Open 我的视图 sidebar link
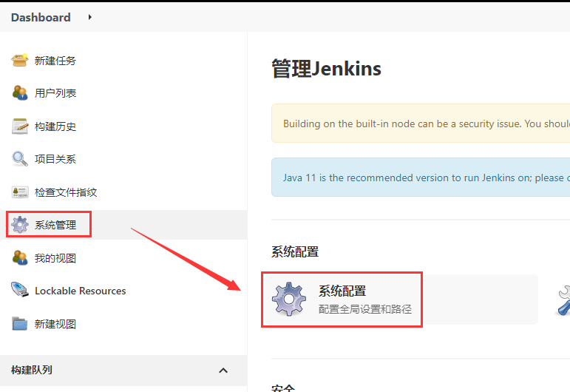Screen dimensions: 570x392 pyautogui.click(x=55, y=258)
